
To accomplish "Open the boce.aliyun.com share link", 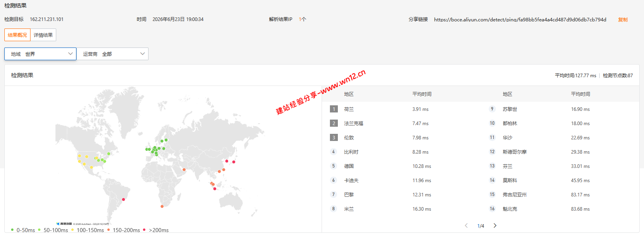I will [520, 19].
